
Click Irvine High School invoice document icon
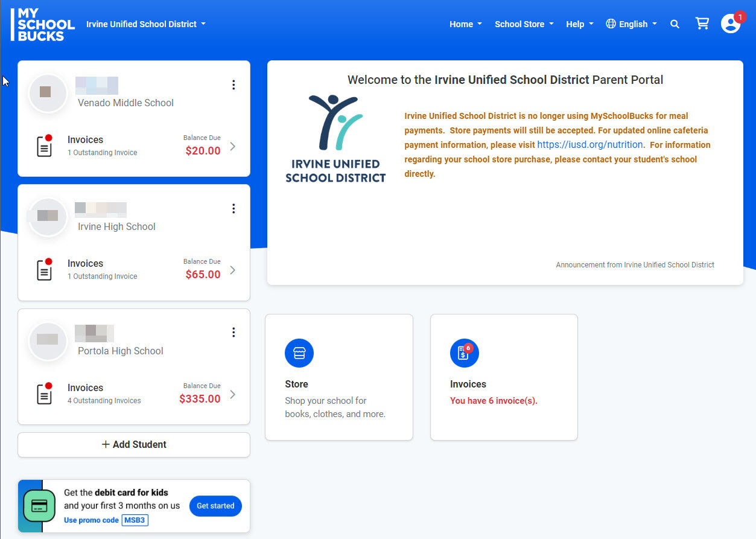[x=44, y=270]
